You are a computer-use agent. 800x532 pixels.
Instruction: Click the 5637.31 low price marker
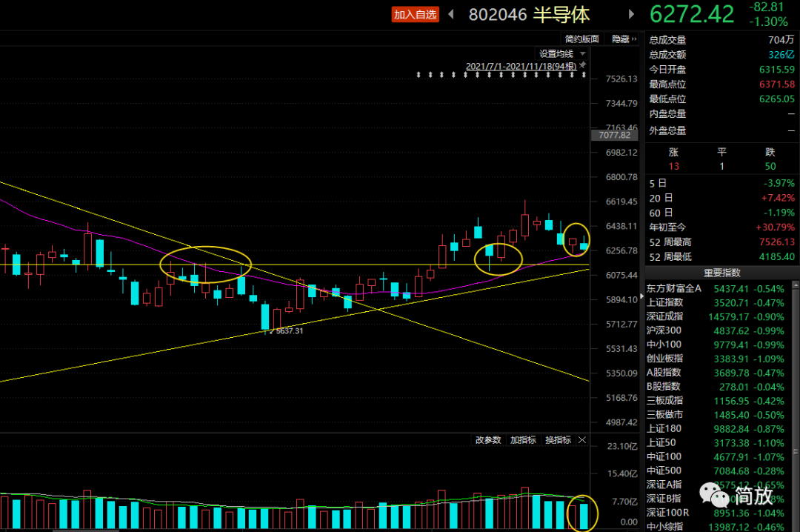[x=288, y=331]
